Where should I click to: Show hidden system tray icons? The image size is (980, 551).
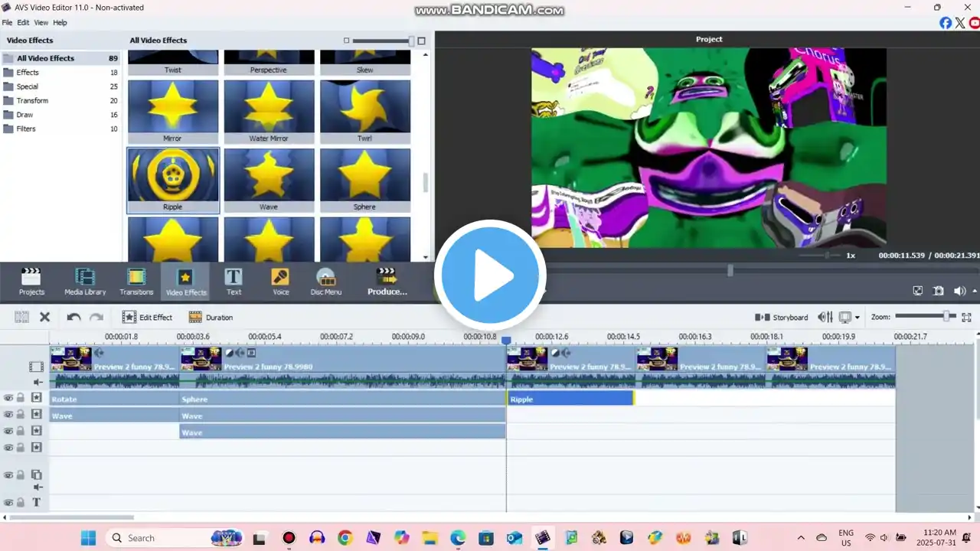tap(801, 538)
